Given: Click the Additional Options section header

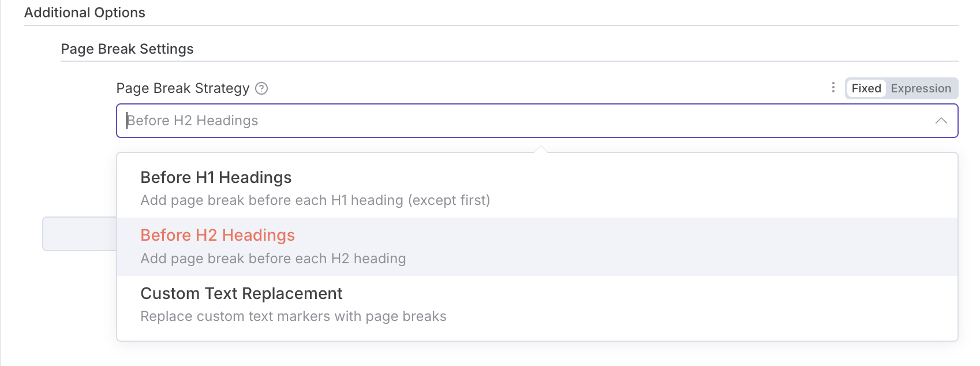Looking at the screenshot, I should (x=85, y=13).
